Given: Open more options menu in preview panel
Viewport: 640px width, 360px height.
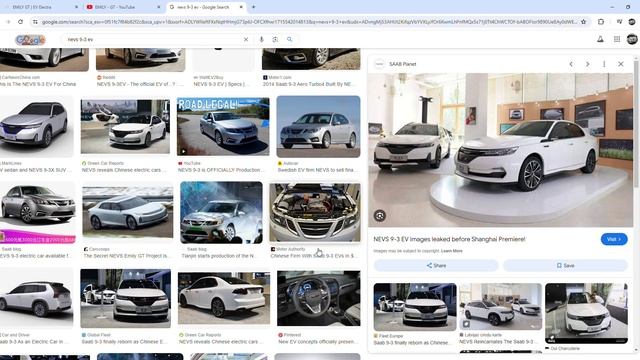Looking at the screenshot, I should tap(604, 64).
